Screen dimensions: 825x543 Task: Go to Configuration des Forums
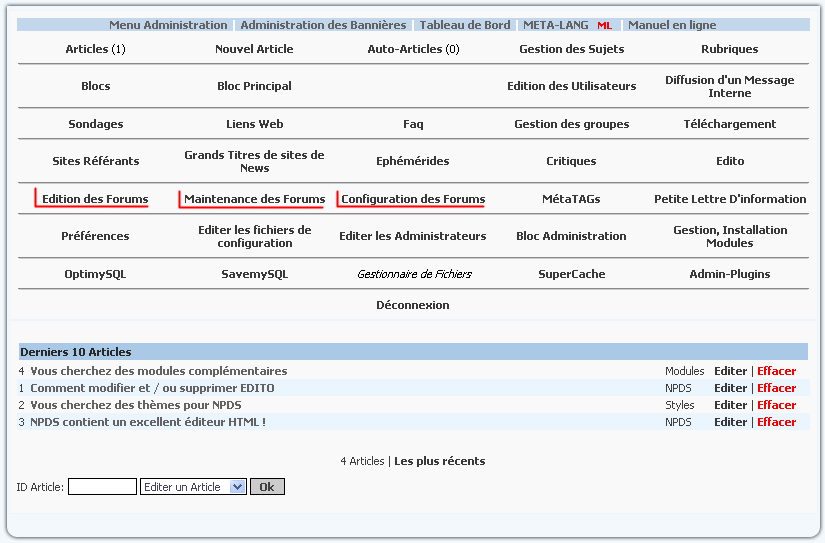click(413, 199)
